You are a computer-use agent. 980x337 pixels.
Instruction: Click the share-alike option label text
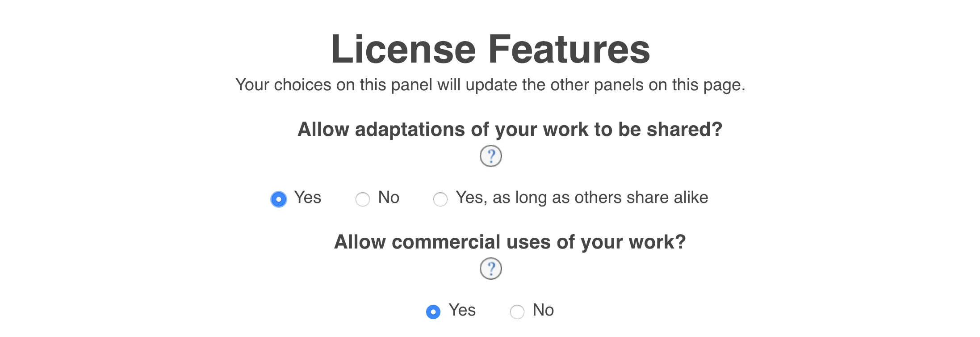pos(581,197)
